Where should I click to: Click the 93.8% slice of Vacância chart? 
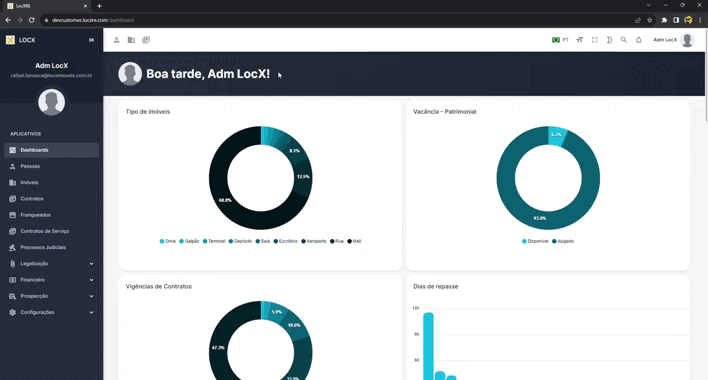(540, 218)
